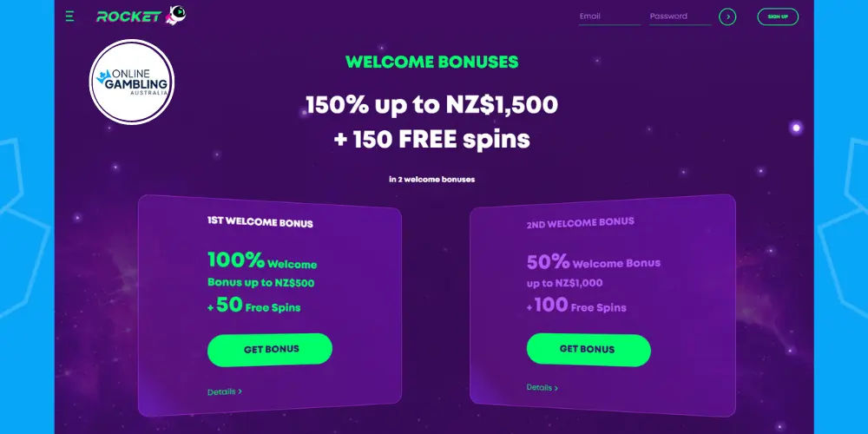
Task: Expand Details of the 2nd welcome bonus
Action: tap(542, 387)
